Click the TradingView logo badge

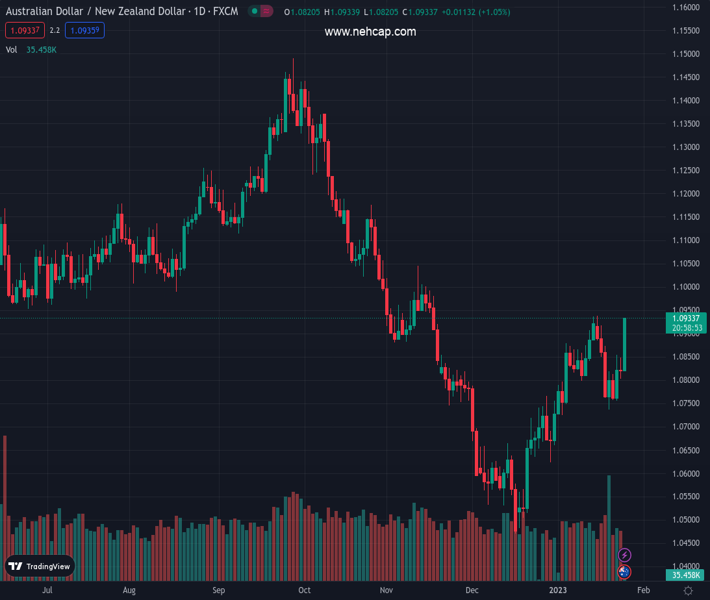[40, 566]
